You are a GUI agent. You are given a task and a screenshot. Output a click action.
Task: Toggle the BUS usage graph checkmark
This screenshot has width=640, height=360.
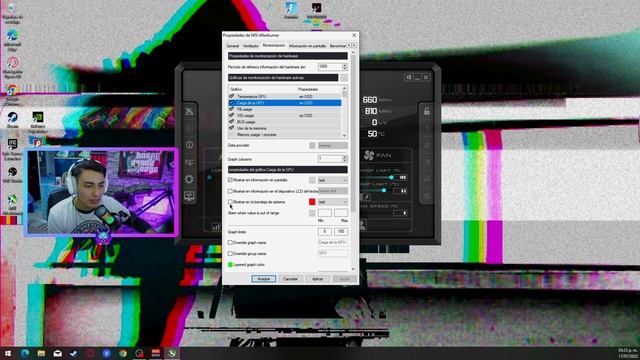pyautogui.click(x=231, y=122)
